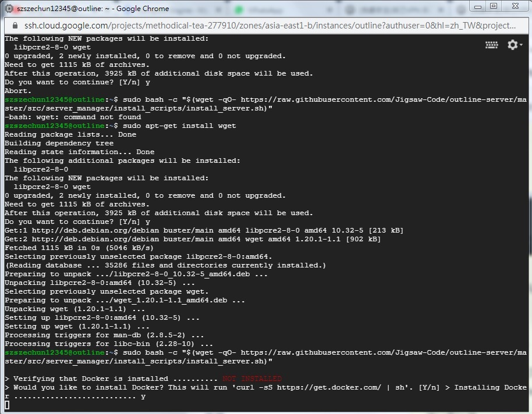Click the red 'NOT INSTALLED' status text
This screenshot has width=532, height=414.
(x=252, y=379)
